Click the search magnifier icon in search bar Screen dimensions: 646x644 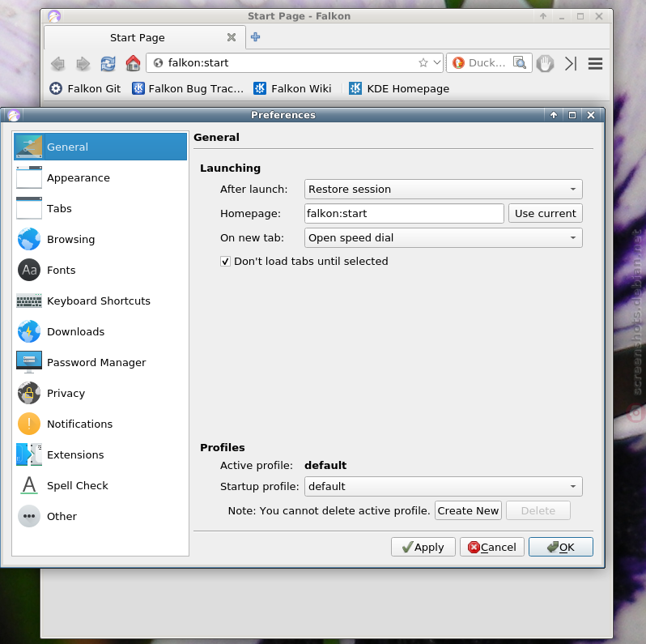coord(520,62)
